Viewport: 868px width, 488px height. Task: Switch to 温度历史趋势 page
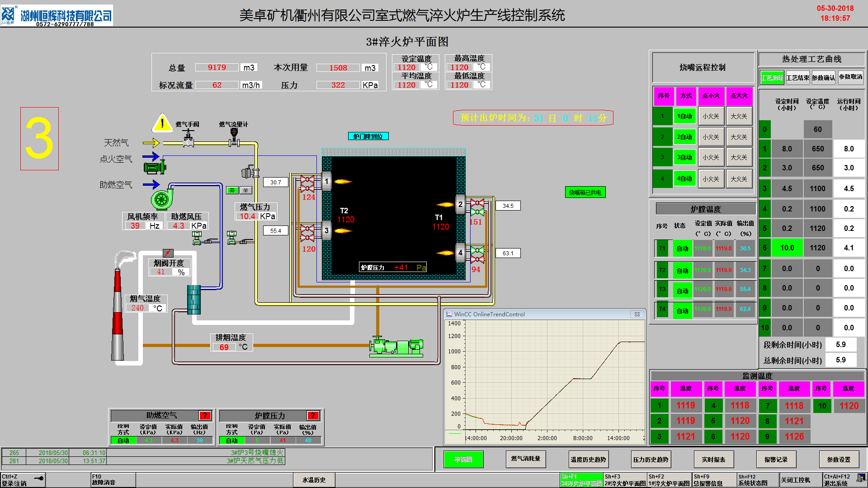[x=588, y=460]
